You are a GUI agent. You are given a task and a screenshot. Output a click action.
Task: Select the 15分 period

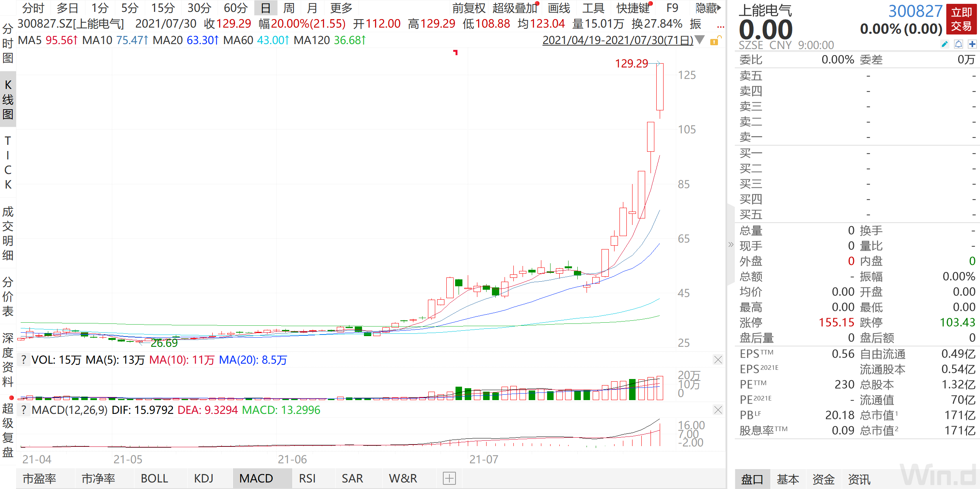163,8
